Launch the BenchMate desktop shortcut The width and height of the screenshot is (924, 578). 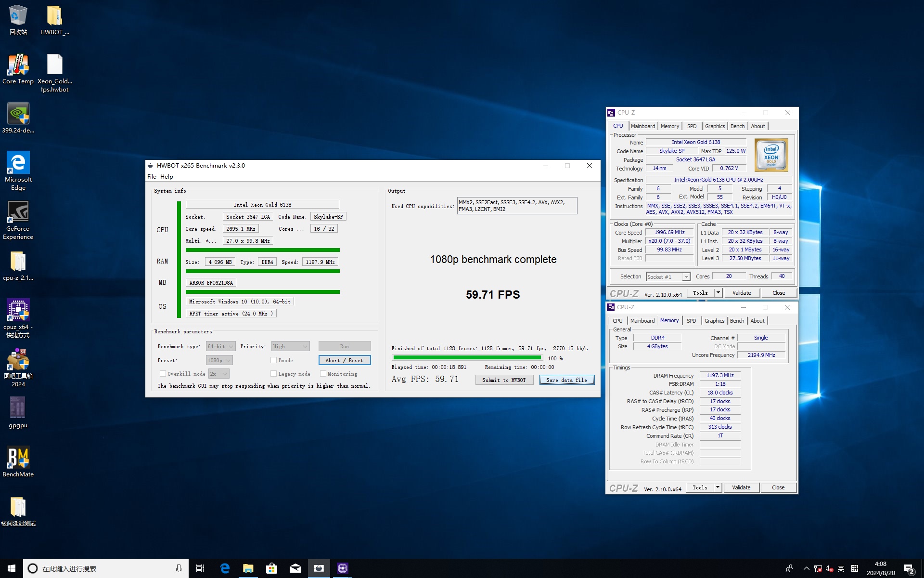coord(18,461)
